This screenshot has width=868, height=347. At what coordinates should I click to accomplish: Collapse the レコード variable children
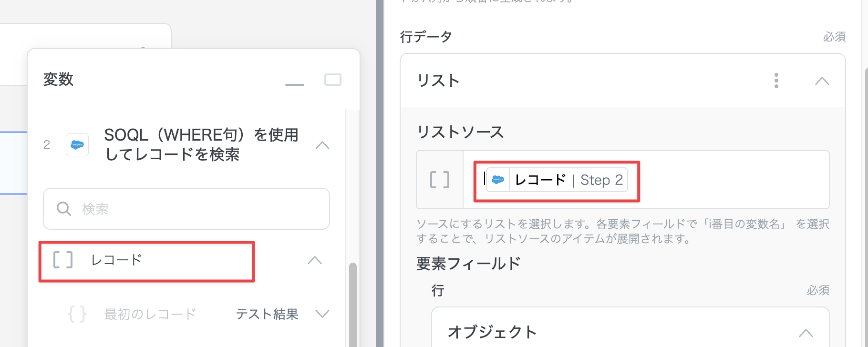[x=315, y=260]
